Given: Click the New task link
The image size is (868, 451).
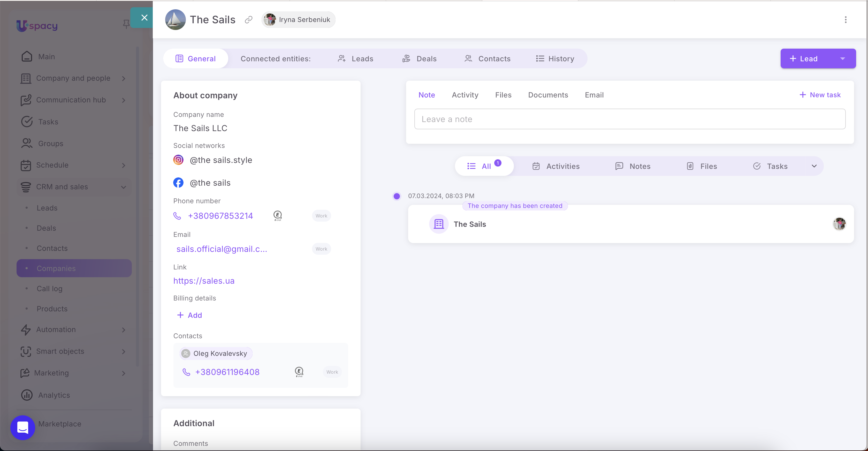Looking at the screenshot, I should click(x=819, y=95).
